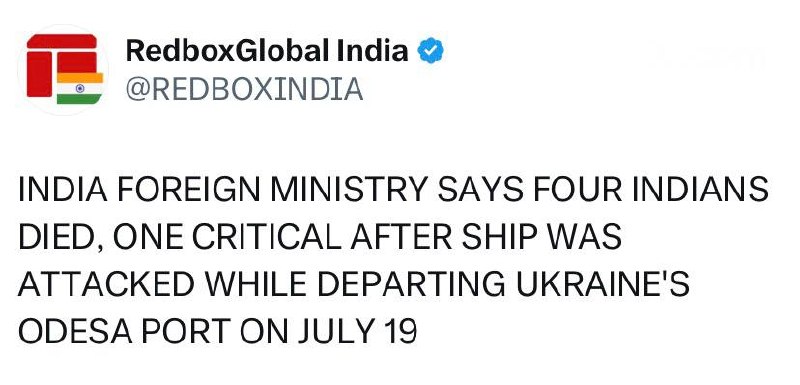Visit the @REDBOXINDIA handle link

pyautogui.click(x=244, y=89)
